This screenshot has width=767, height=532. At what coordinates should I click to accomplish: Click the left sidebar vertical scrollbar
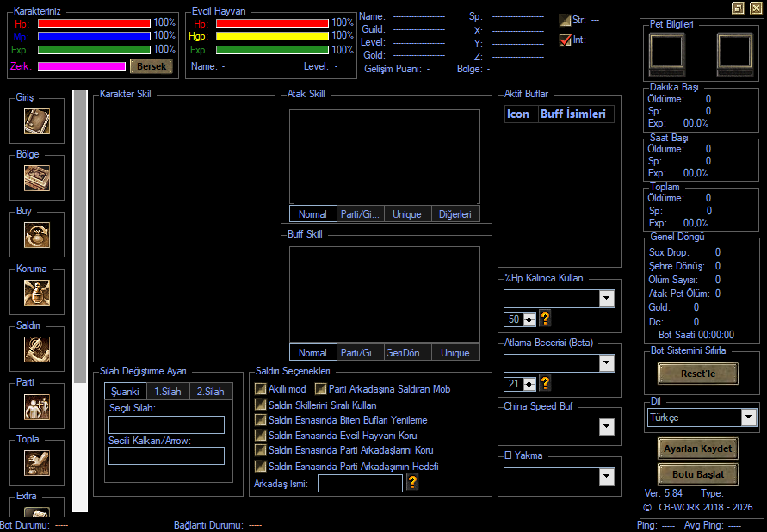coord(80,300)
